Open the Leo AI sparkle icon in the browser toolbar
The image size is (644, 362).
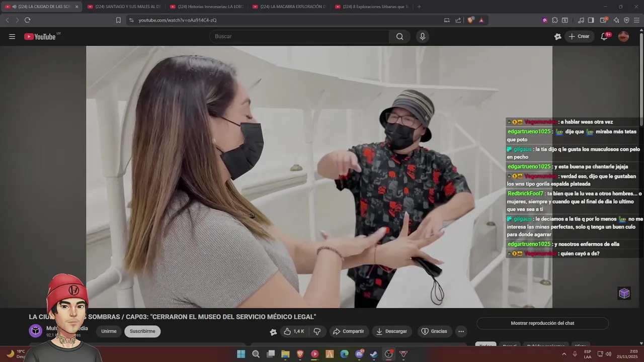click(x=616, y=20)
